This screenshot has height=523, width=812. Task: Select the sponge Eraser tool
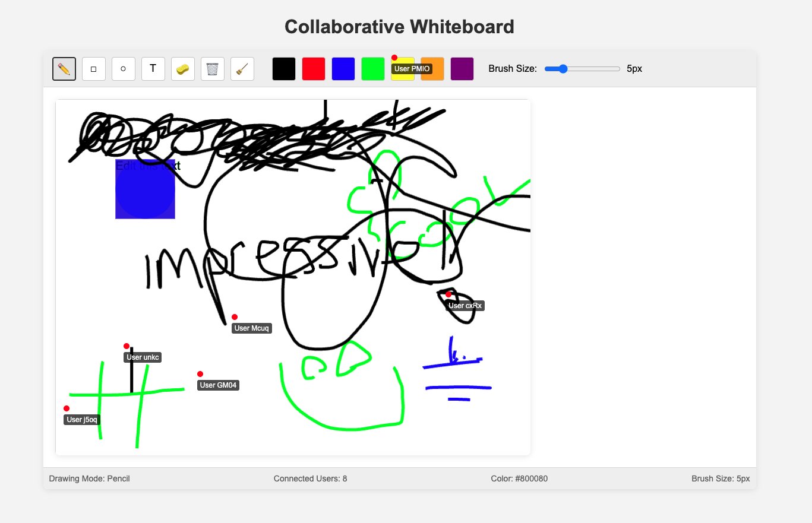pos(183,69)
